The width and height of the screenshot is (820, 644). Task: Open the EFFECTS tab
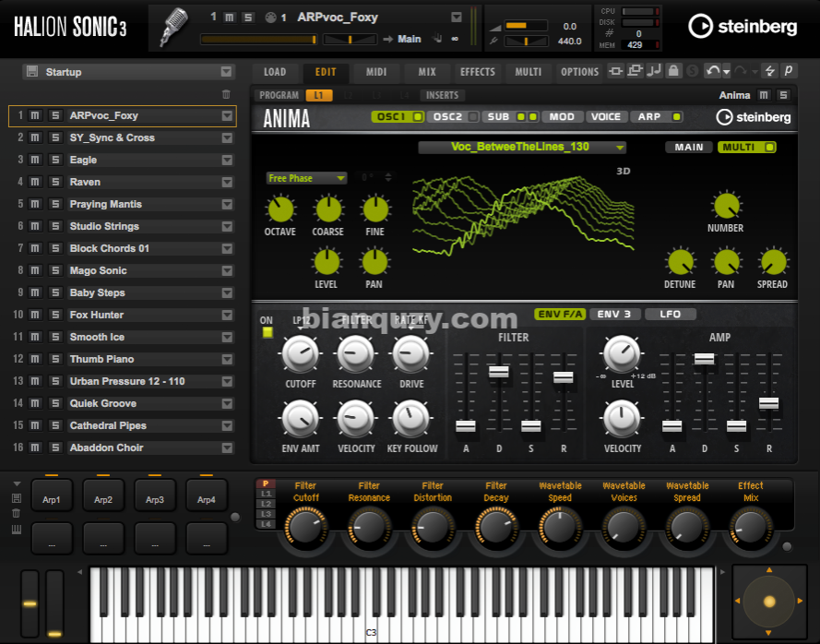(477, 72)
